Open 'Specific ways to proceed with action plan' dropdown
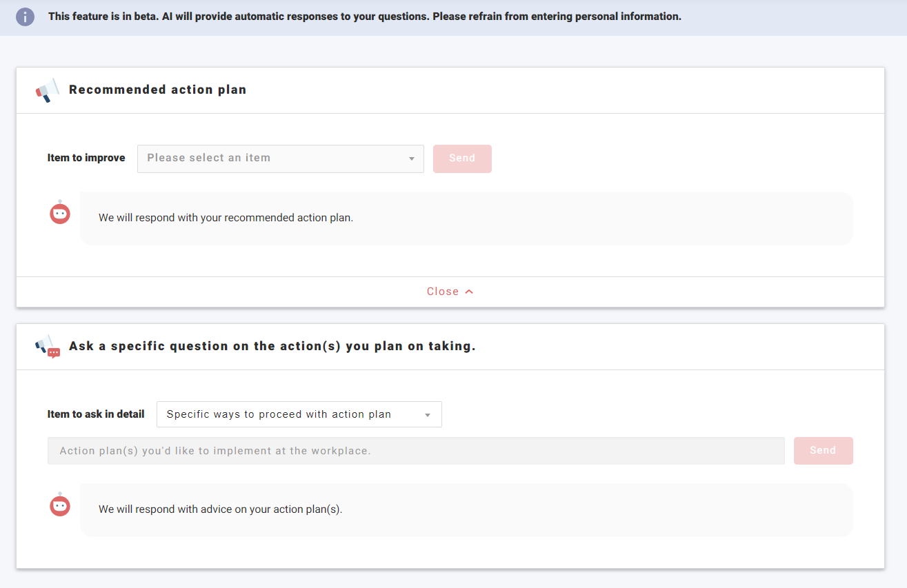The height and width of the screenshot is (588, 907). 299,415
